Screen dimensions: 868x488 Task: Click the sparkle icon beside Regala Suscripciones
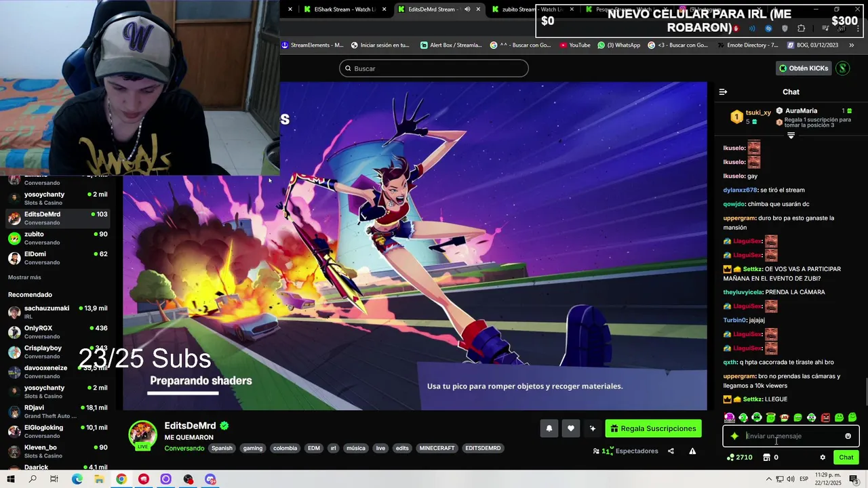coord(593,428)
